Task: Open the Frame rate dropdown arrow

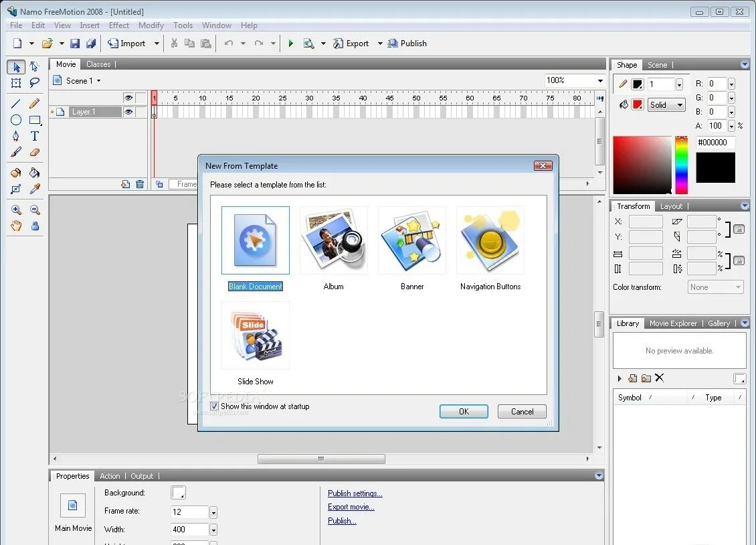Action: click(x=213, y=512)
